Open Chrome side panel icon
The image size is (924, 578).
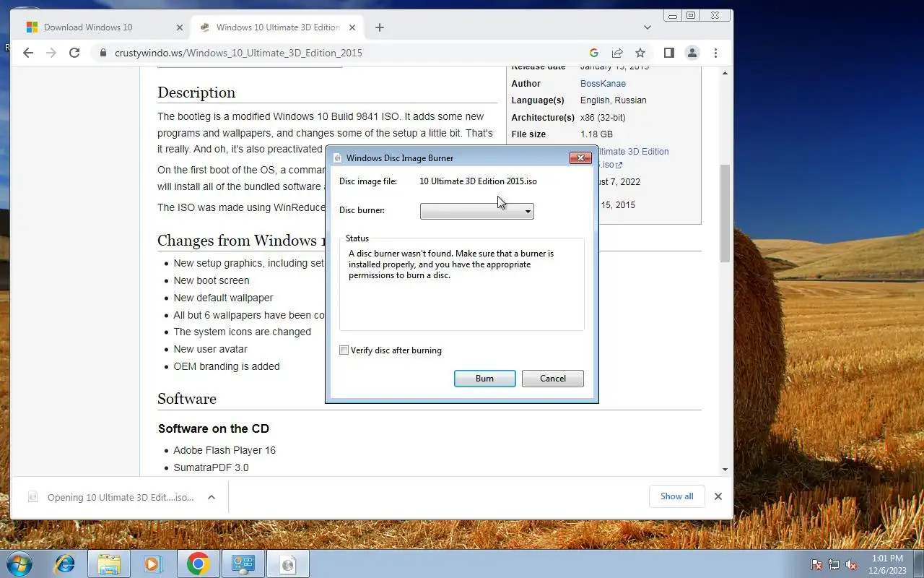click(x=669, y=53)
